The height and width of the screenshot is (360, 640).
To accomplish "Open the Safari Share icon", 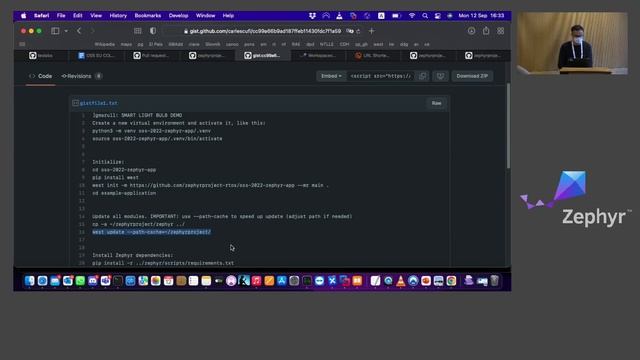I will [x=486, y=31].
